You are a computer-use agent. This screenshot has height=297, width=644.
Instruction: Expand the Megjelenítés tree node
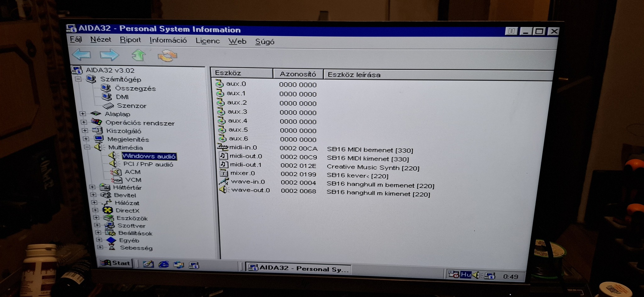click(x=86, y=138)
